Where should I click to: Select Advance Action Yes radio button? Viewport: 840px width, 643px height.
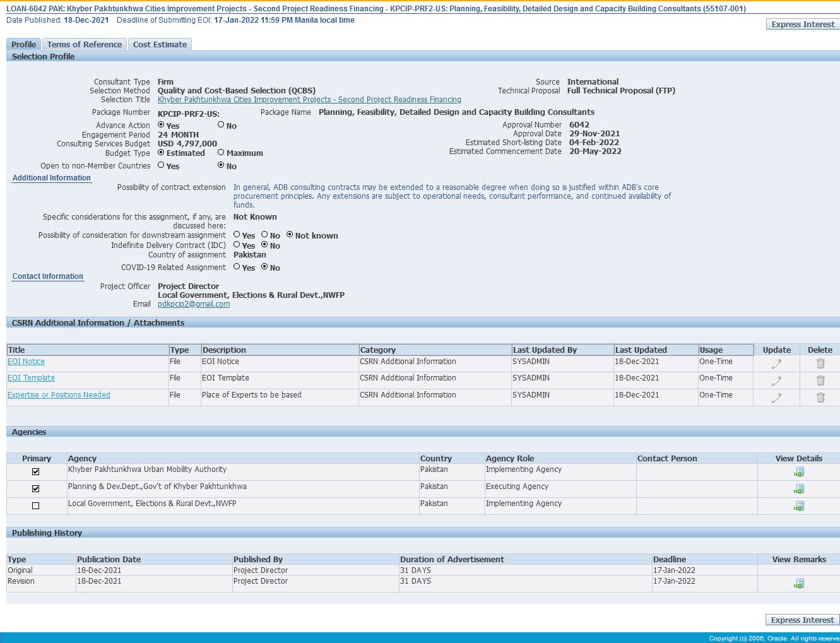coord(161,125)
